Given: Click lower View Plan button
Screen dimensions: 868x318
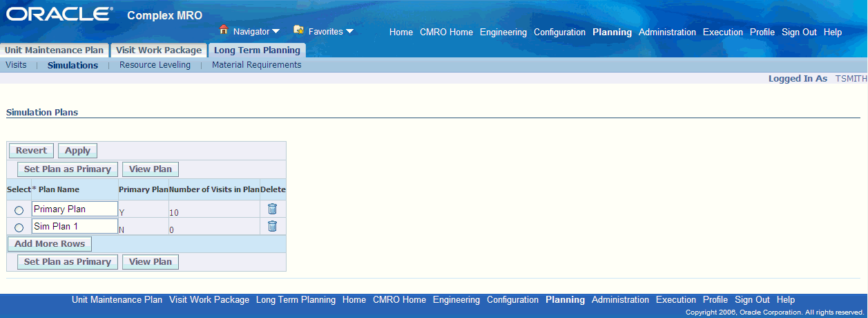Looking at the screenshot, I should click(151, 262).
